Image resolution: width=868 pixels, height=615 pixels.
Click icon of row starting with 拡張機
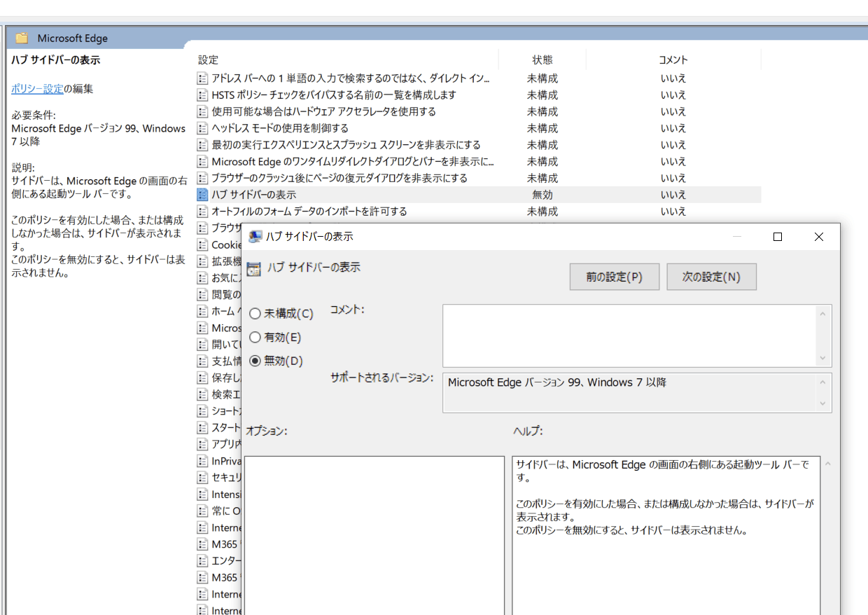click(x=203, y=261)
